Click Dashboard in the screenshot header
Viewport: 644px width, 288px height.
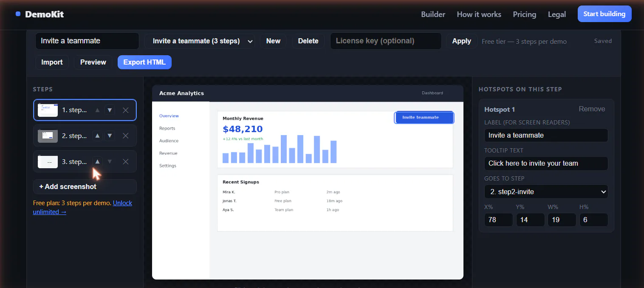tap(432, 93)
